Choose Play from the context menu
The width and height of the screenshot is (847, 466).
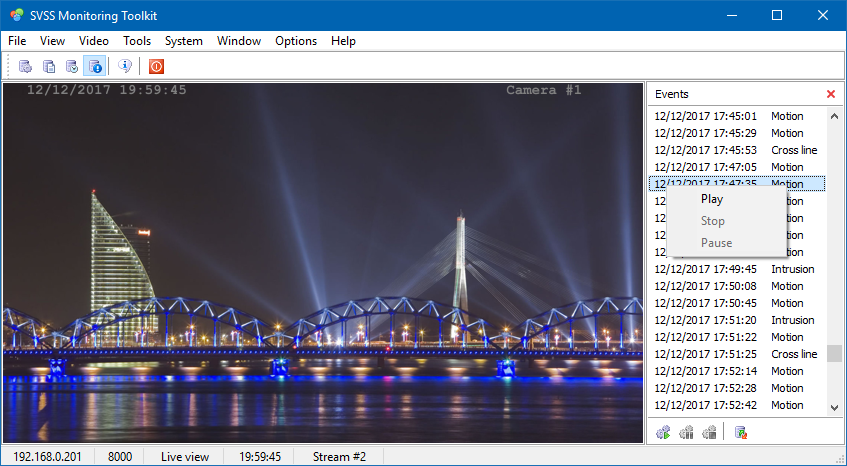(x=712, y=199)
